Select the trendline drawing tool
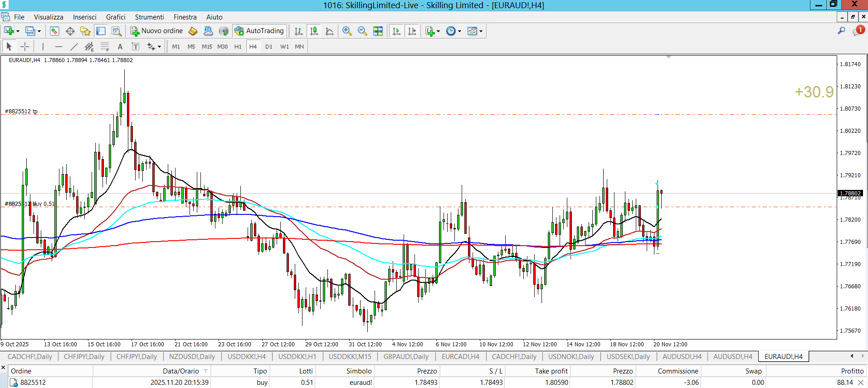The height and width of the screenshot is (388, 868). coord(74,47)
